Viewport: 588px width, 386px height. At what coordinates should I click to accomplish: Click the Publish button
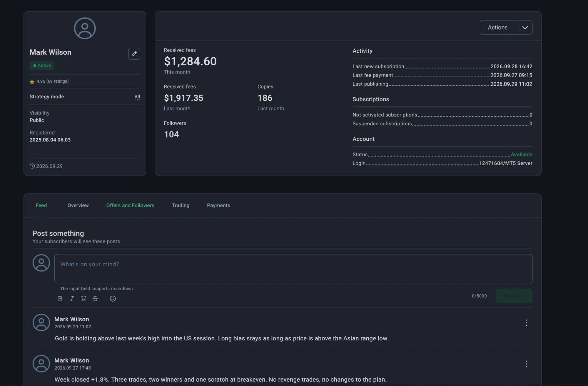pos(514,296)
